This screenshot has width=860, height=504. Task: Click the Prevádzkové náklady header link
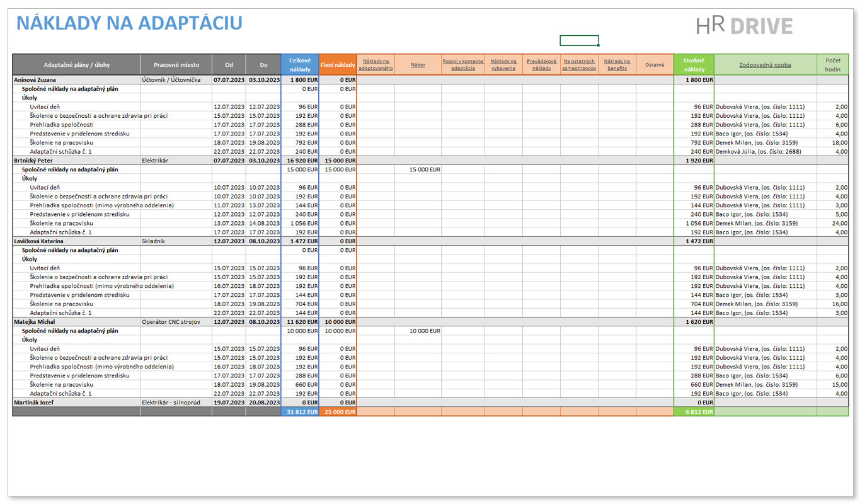pyautogui.click(x=541, y=64)
